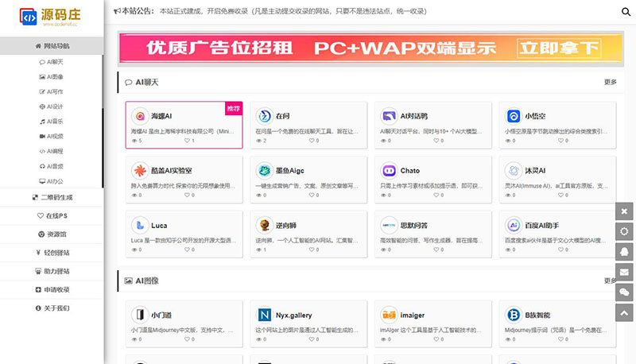Open 二维码生成 in sidebar

click(x=52, y=197)
